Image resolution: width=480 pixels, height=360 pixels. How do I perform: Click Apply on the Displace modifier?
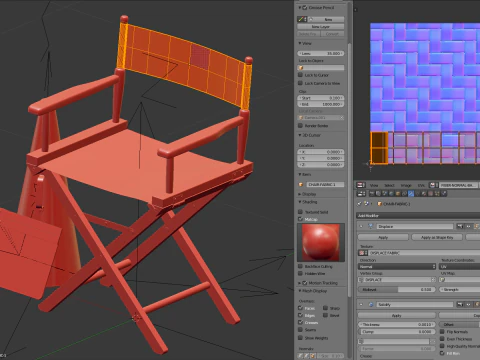[x=383, y=237]
